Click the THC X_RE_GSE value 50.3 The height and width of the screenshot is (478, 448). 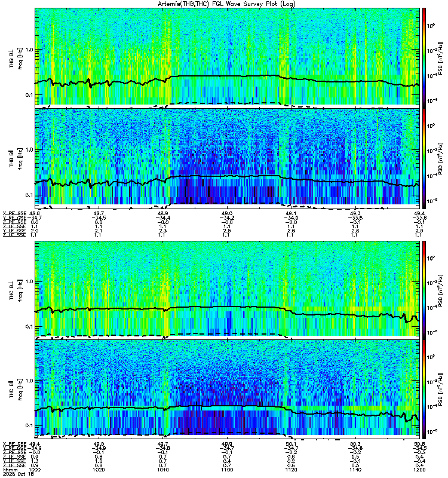pyautogui.click(x=355, y=444)
